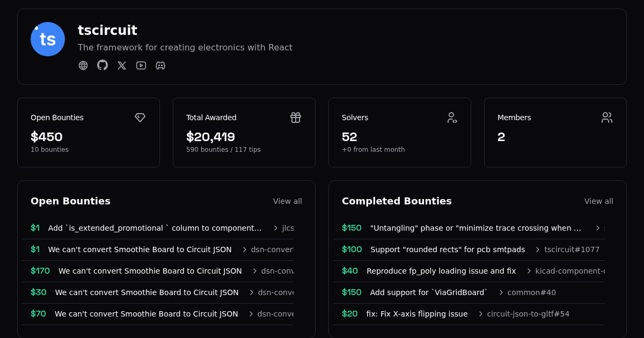The width and height of the screenshot is (644, 338).
Task: Click chevron before common#40
Action: pos(501,292)
